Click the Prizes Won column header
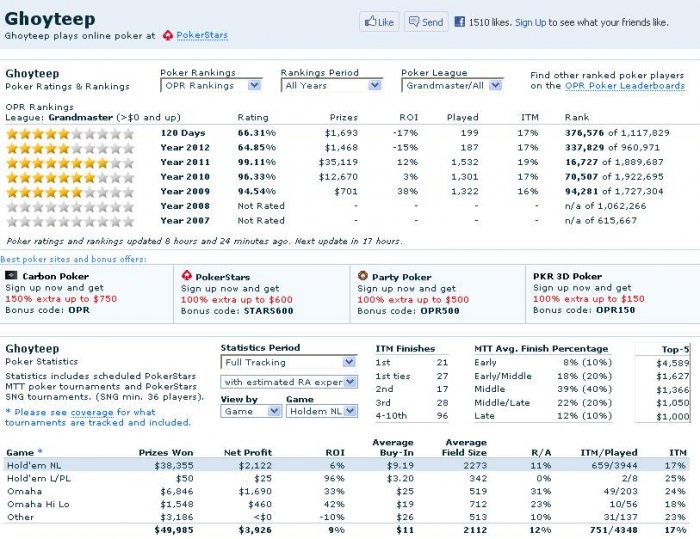 click(x=166, y=452)
